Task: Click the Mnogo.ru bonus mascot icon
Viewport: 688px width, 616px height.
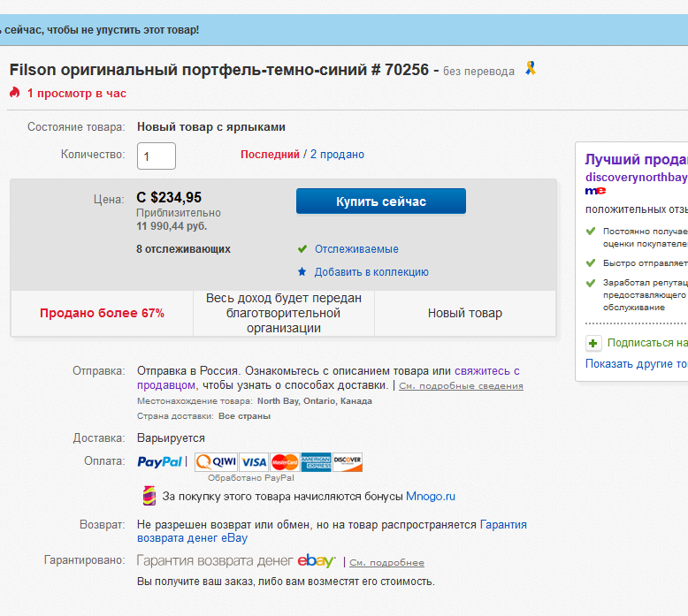Action: click(149, 496)
